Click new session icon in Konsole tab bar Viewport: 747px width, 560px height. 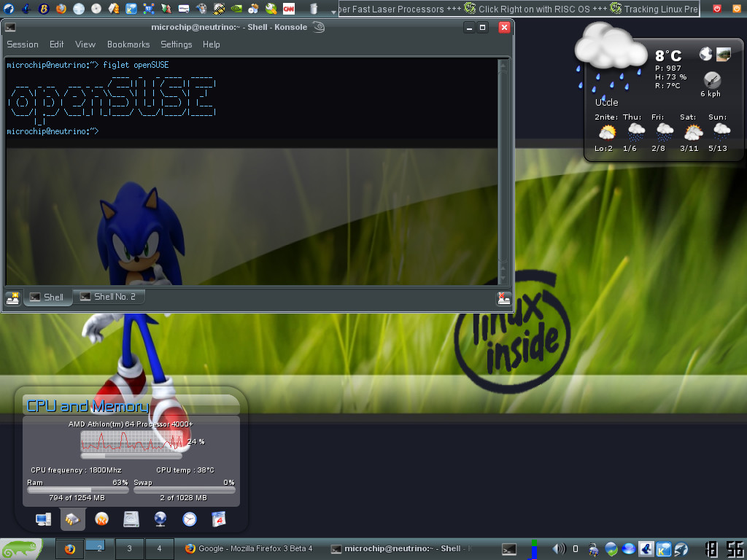[13, 298]
